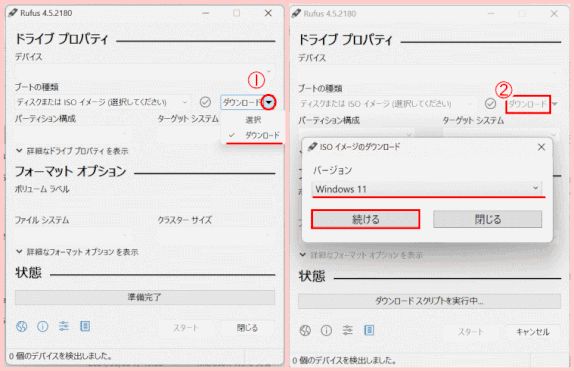
Task: Expand 詳細なフォーマット オプションを表示 in right window
Action: point(361,255)
